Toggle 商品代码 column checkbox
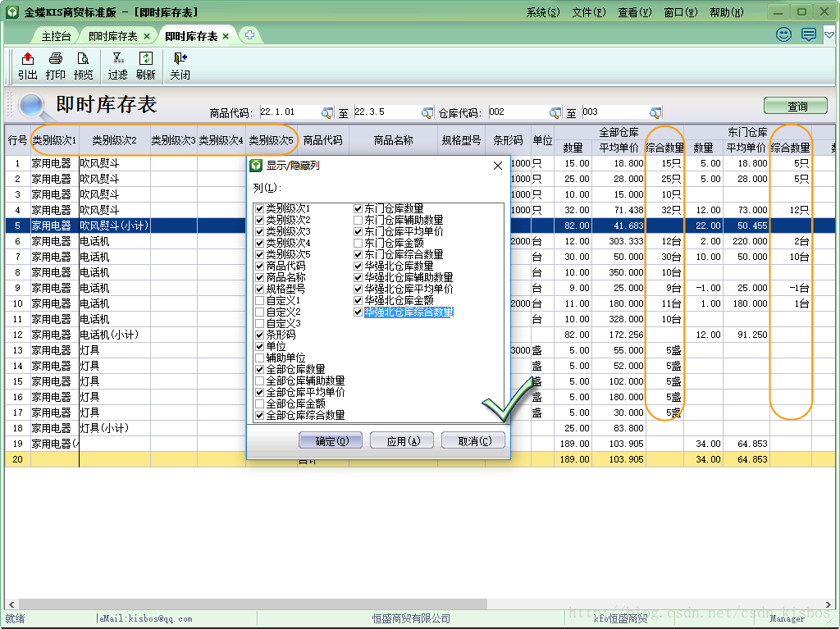Viewport: 840px width, 629px height. click(x=260, y=266)
